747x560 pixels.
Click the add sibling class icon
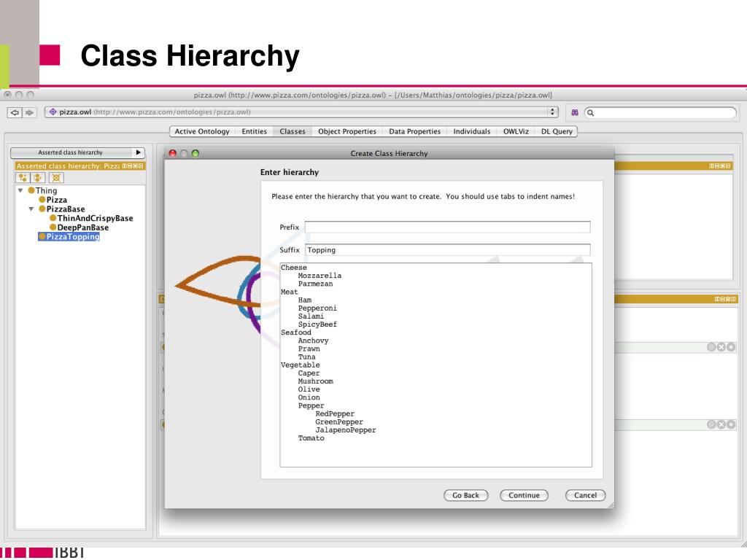38,178
